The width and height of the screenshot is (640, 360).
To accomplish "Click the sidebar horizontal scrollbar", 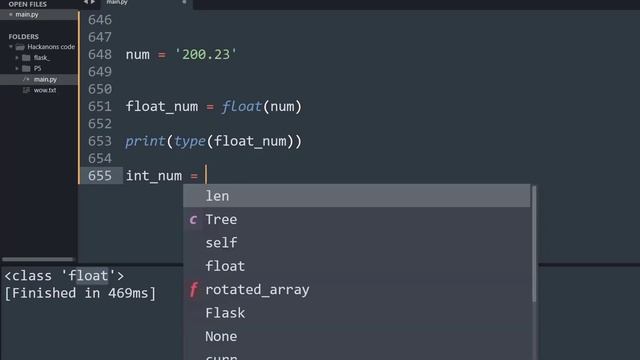I will coord(38,259).
